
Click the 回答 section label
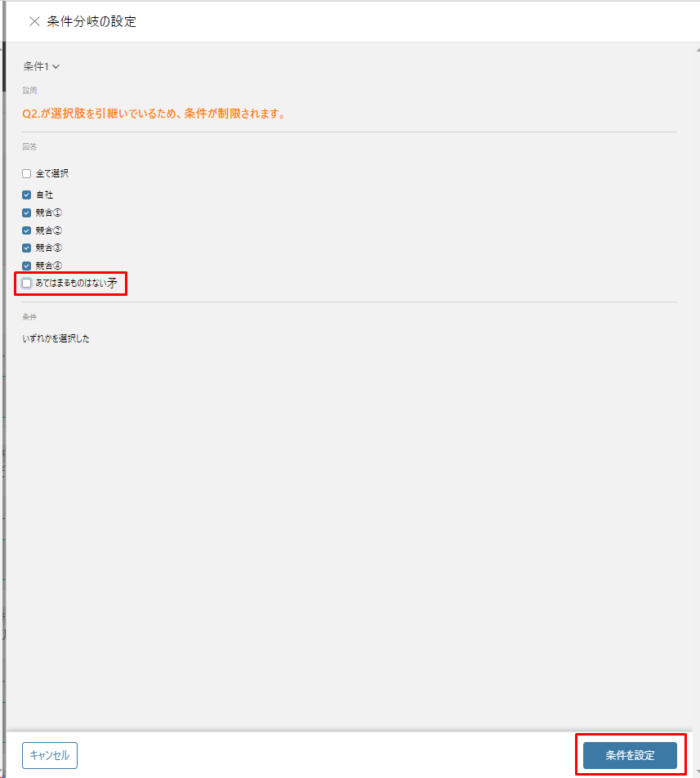click(x=29, y=146)
